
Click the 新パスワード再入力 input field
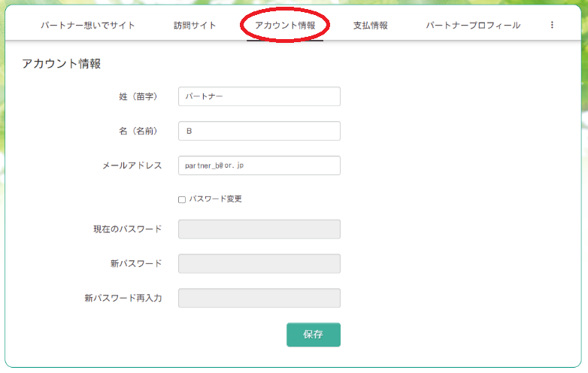pos(259,299)
